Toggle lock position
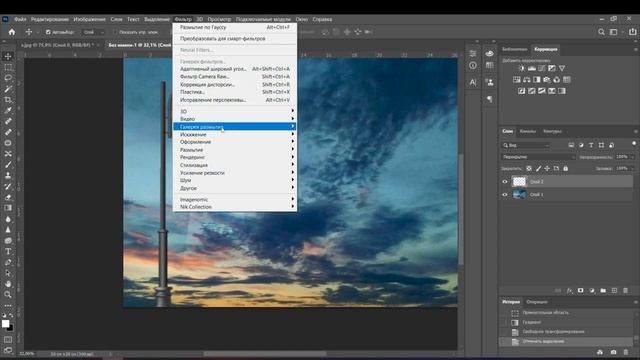The image size is (640, 360). 547,168
